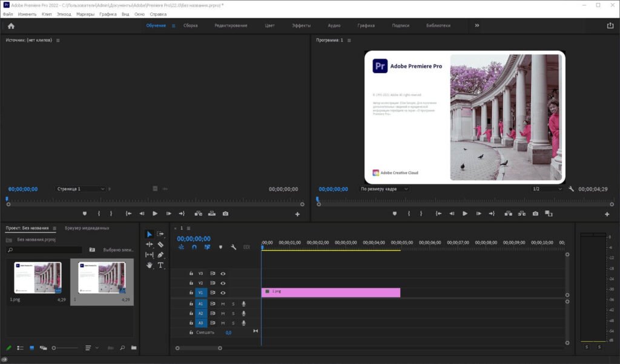Add marker in the timeline panel

click(x=220, y=247)
